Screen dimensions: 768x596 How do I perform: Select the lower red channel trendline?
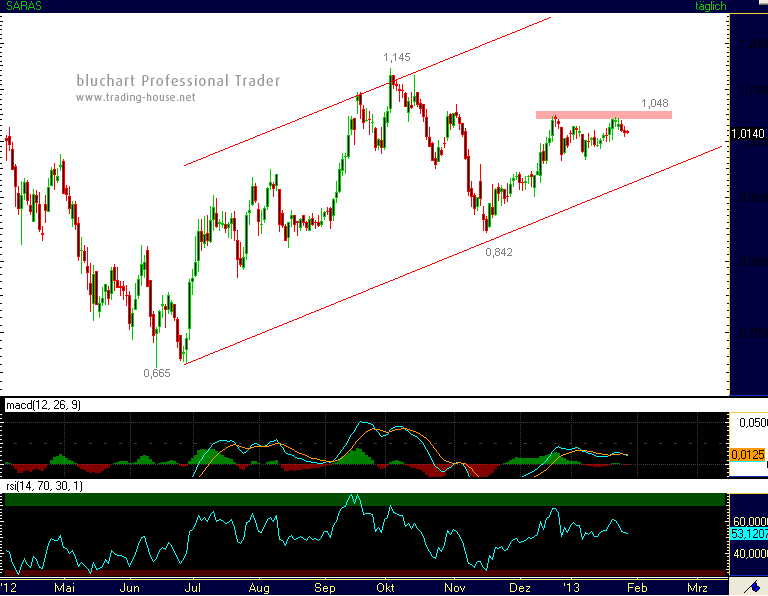453,255
